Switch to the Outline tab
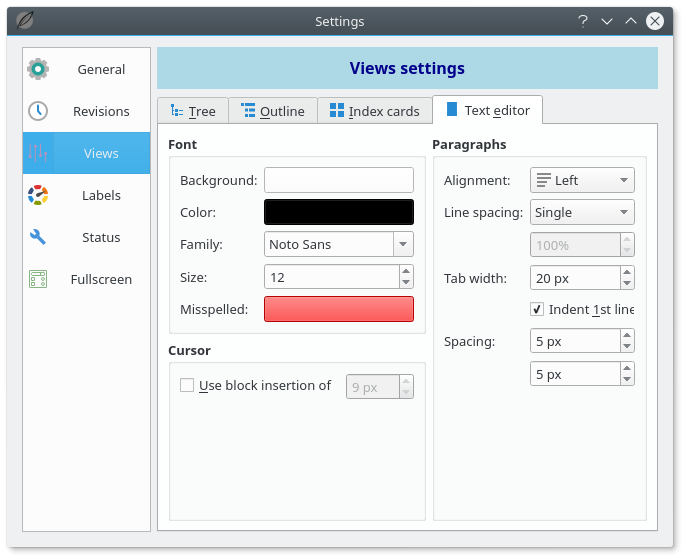The height and width of the screenshot is (560, 686). [273, 111]
